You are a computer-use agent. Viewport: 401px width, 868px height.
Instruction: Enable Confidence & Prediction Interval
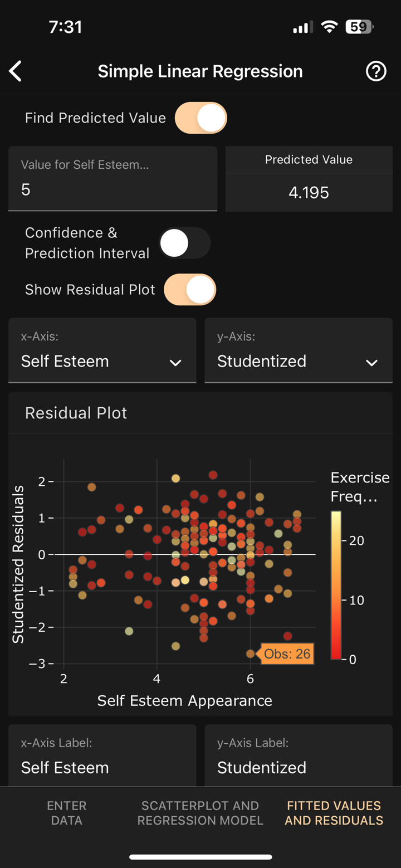[184, 243]
